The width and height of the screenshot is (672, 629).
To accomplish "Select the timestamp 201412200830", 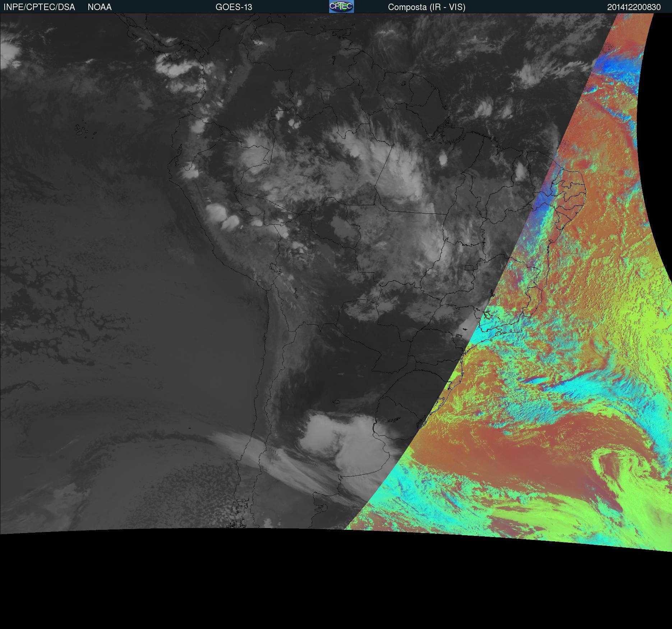I will coord(634,7).
